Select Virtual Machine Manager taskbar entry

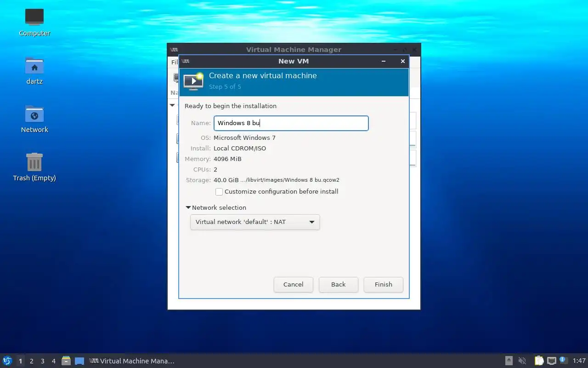tap(132, 361)
